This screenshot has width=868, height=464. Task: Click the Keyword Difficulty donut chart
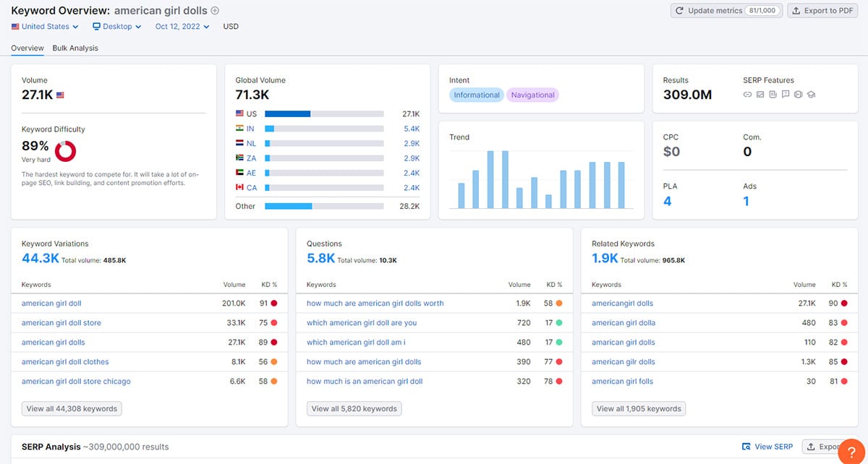[66, 151]
